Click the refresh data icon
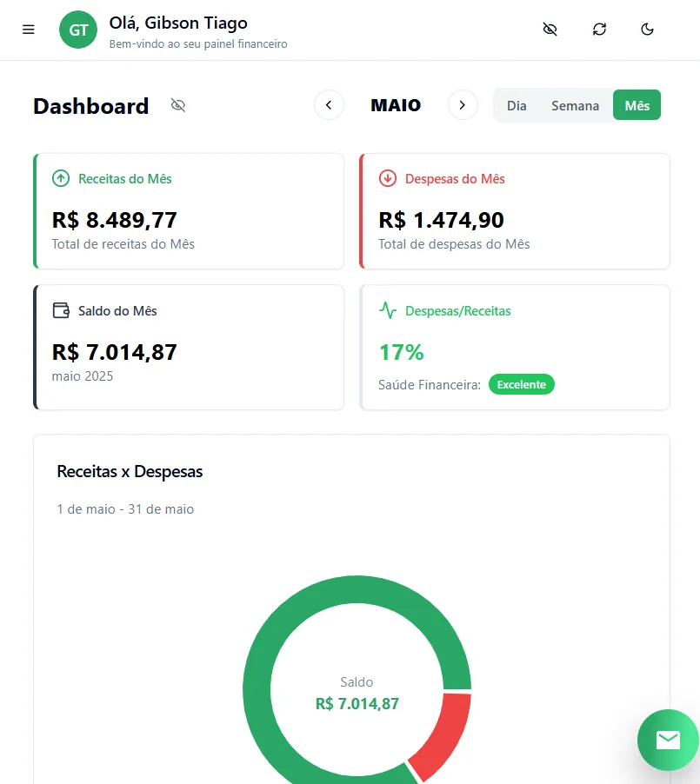The width and height of the screenshot is (700, 784). point(599,30)
